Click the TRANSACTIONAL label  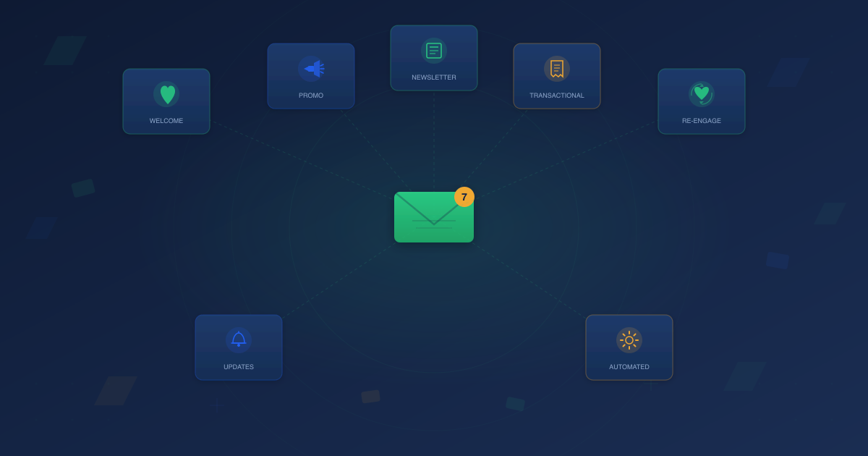pyautogui.click(x=557, y=95)
